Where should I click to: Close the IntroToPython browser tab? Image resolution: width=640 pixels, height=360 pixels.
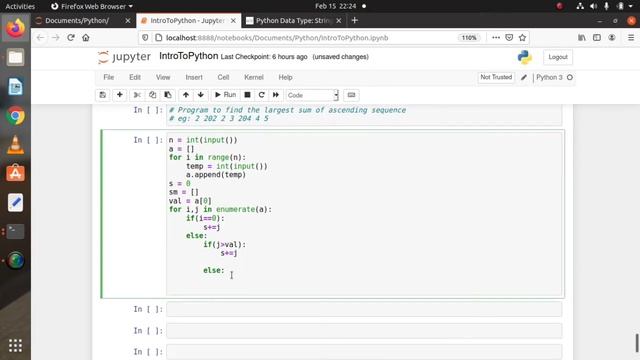tap(233, 20)
